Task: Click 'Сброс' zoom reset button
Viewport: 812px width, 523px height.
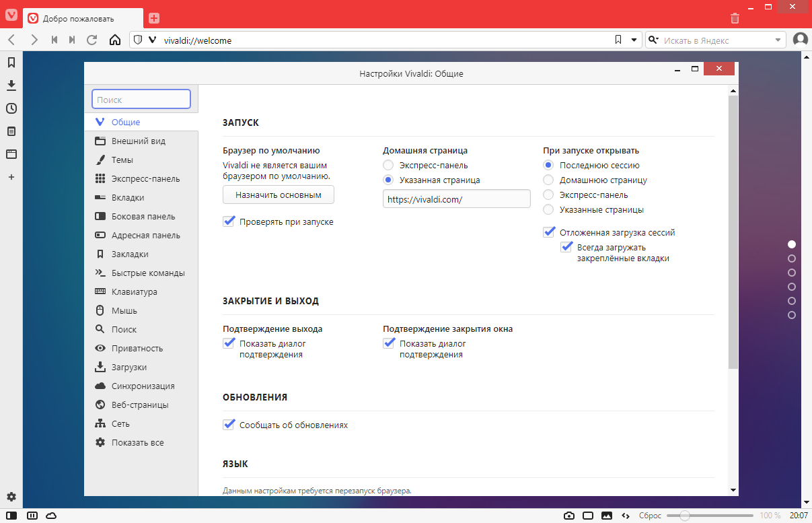Action: [649, 516]
